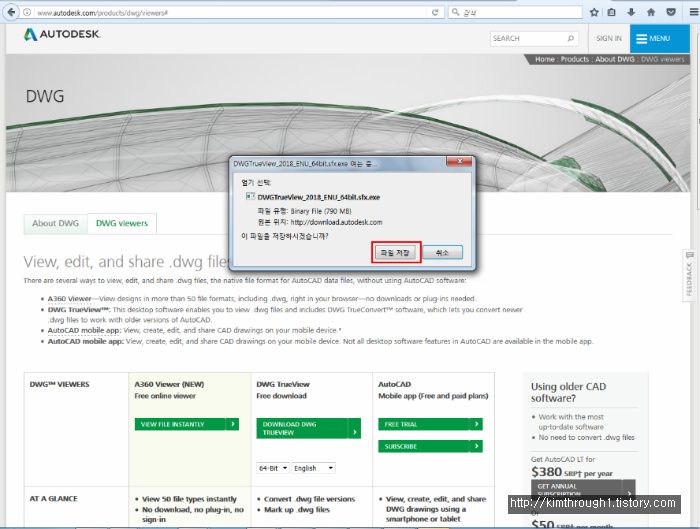This screenshot has width=700, height=529.
Task: Click the FREE TRIAL button
Action: click(430, 424)
